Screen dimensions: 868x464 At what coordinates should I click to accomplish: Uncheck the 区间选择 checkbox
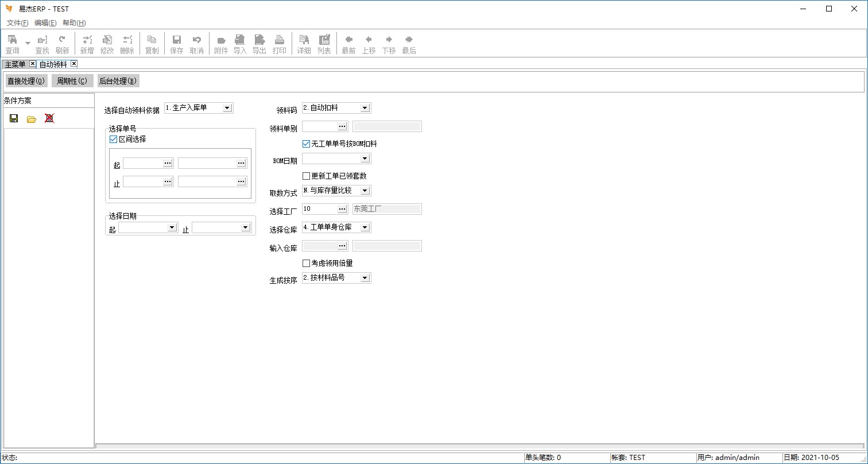[x=113, y=139]
